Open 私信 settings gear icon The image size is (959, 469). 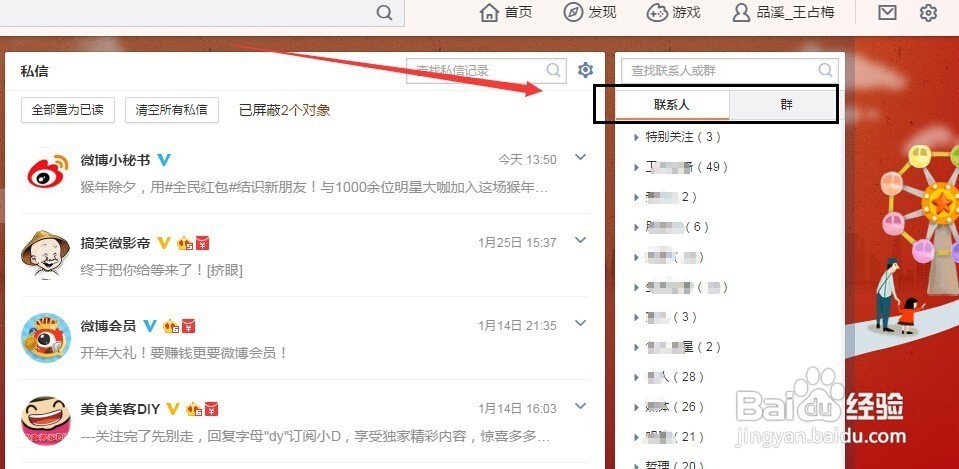click(585, 70)
